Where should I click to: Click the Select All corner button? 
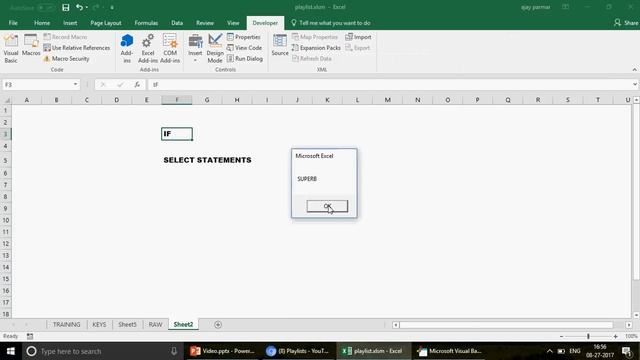6,100
